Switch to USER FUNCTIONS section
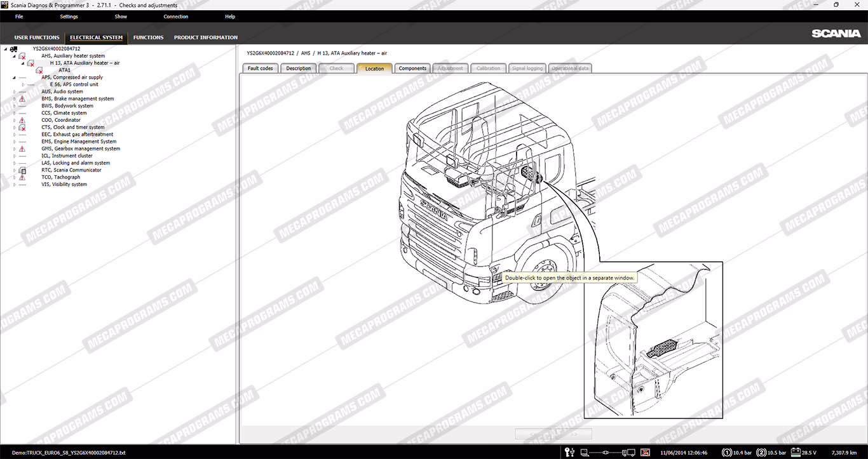The height and width of the screenshot is (459, 868). (x=37, y=37)
